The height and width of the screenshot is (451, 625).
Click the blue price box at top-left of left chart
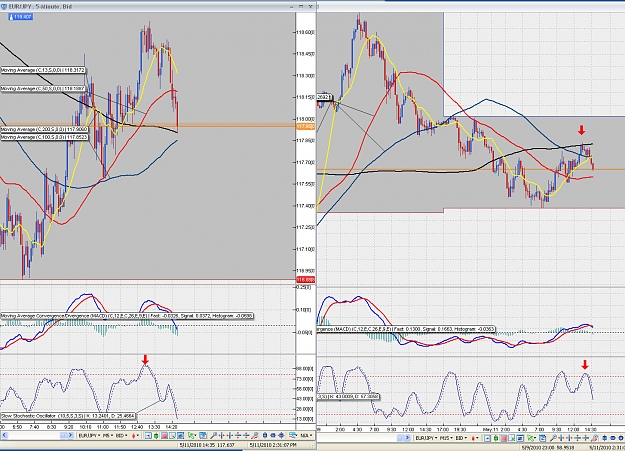(21, 17)
